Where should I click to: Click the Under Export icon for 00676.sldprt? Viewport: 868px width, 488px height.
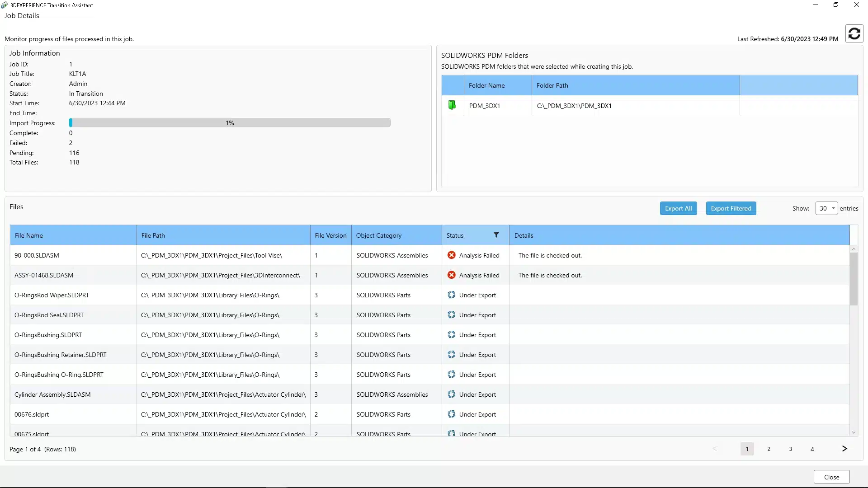pyautogui.click(x=452, y=414)
